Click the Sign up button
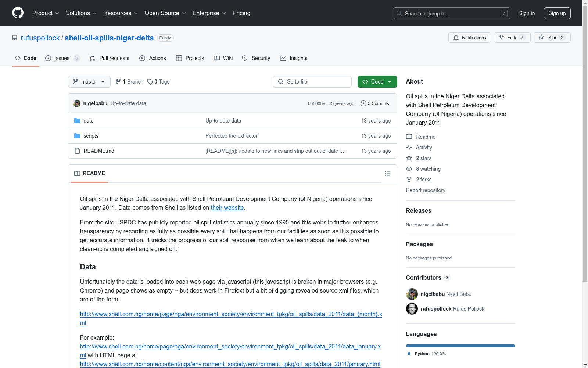Image resolution: width=588 pixels, height=368 pixels. 557,13
